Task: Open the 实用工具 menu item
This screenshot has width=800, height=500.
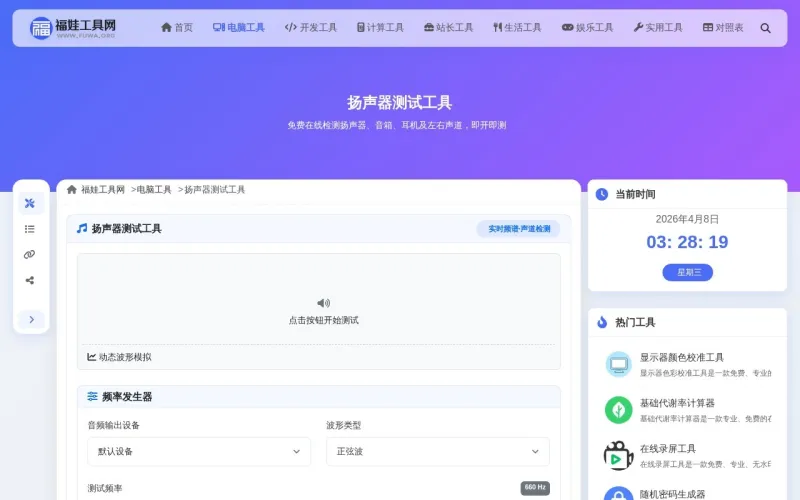Action: (x=658, y=28)
